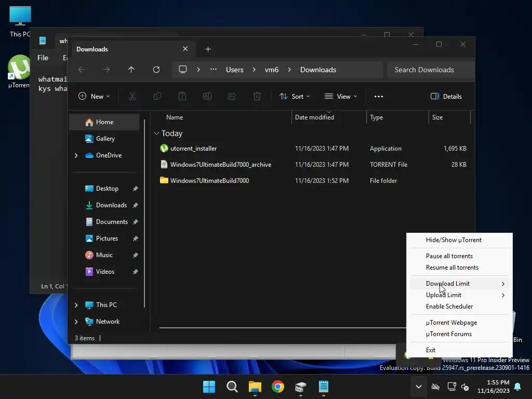Unpin Downloads from quick access
This screenshot has height=399, width=532.
tap(136, 205)
